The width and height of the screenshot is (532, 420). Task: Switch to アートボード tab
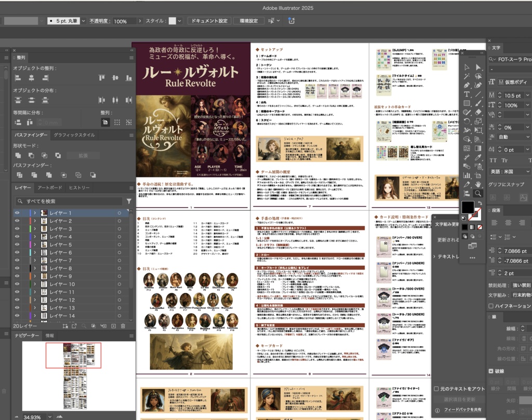pos(50,187)
